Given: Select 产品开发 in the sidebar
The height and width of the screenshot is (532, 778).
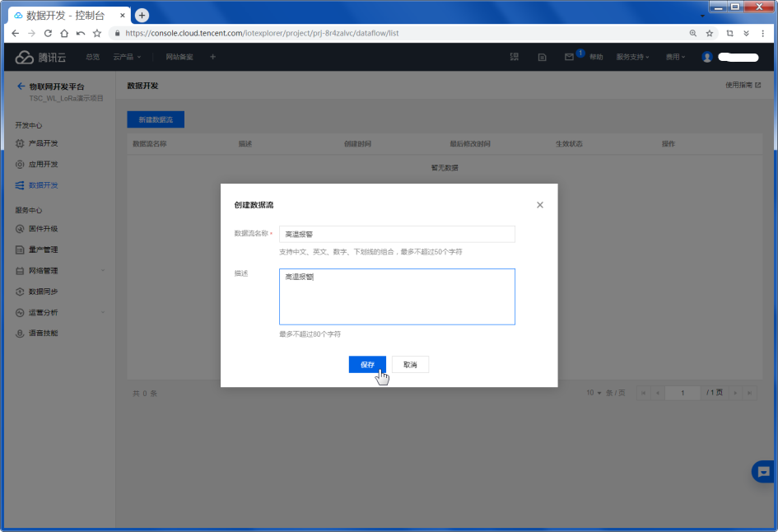Looking at the screenshot, I should click(x=43, y=143).
